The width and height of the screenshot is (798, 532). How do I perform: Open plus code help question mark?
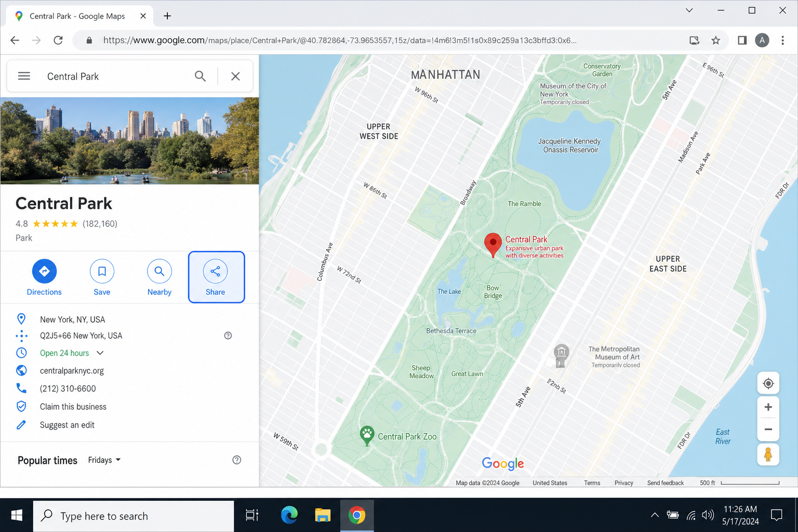point(228,336)
